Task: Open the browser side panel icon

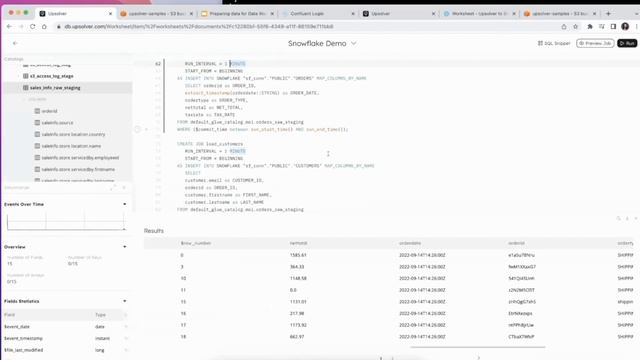Action: [613, 27]
